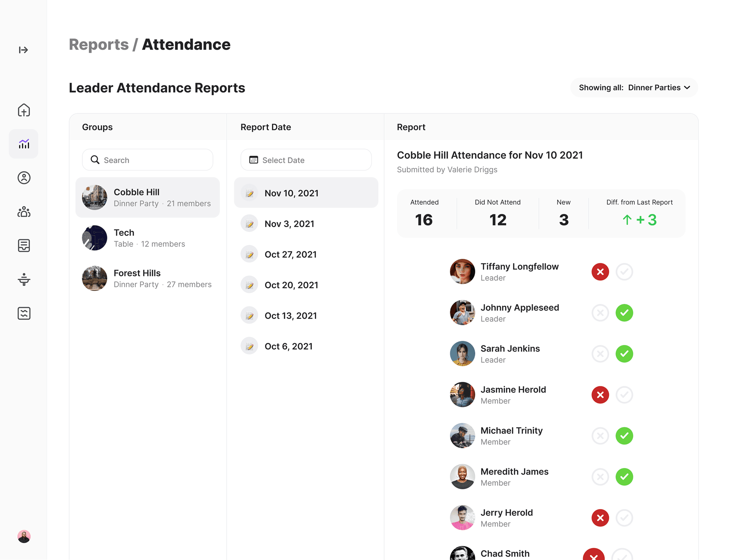Click the Diff. from Last Report +3

tap(639, 220)
